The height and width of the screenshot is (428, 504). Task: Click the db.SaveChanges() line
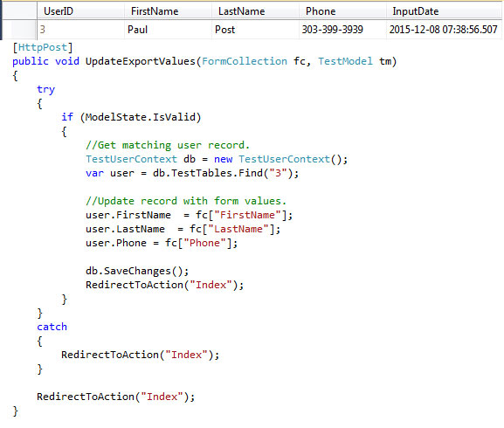137,271
